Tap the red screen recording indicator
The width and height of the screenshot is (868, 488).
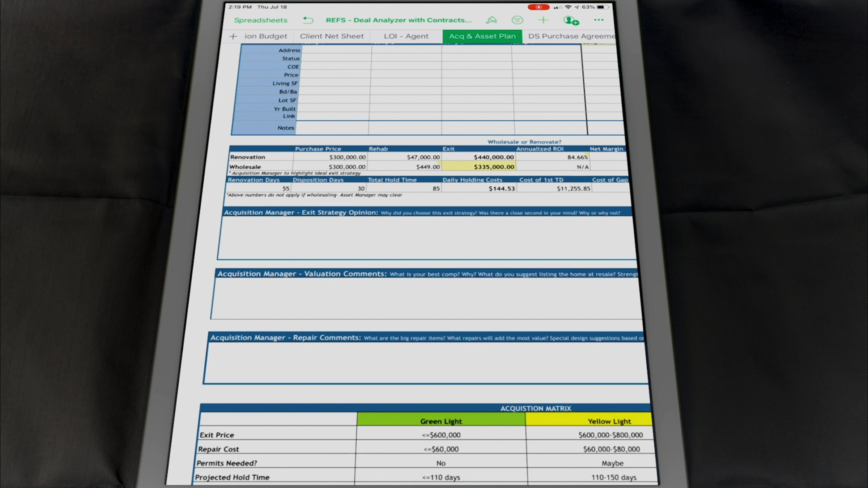(x=538, y=7)
